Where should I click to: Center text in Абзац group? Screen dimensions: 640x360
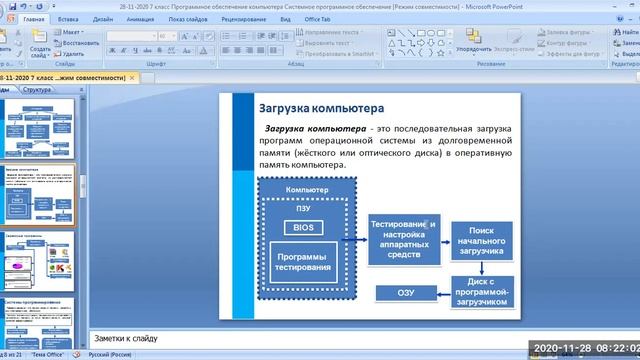pos(238,51)
